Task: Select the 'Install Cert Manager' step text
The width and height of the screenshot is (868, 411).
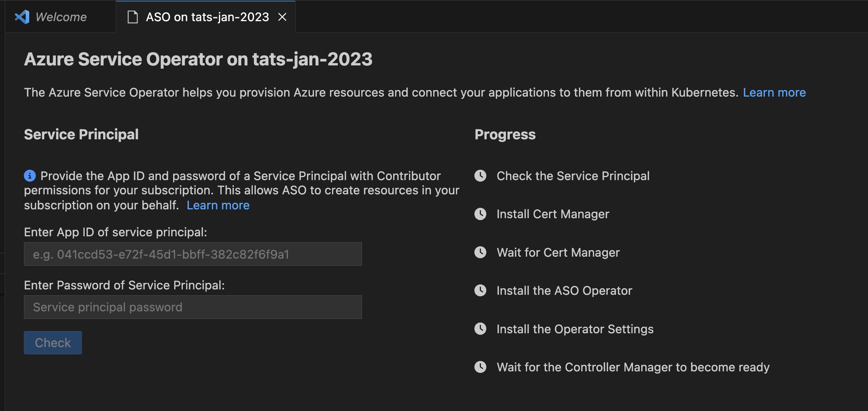Action: coord(553,214)
